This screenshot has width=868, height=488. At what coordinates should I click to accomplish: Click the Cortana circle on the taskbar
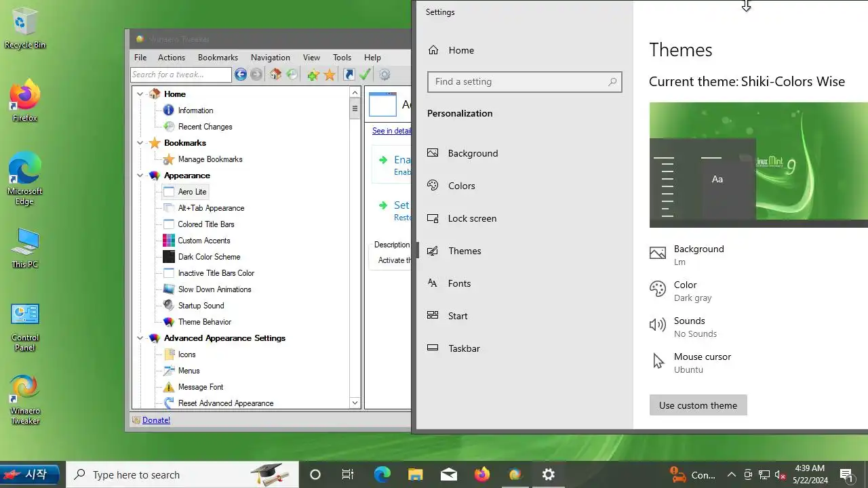315,474
